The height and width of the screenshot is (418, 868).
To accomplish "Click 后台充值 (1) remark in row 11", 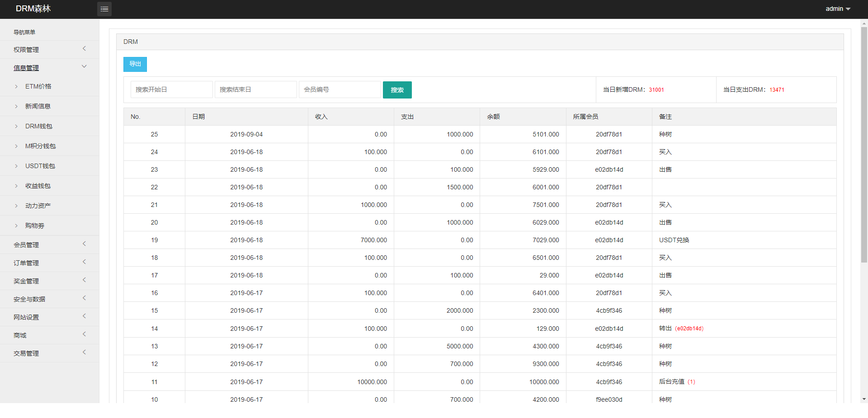I will coord(677,382).
